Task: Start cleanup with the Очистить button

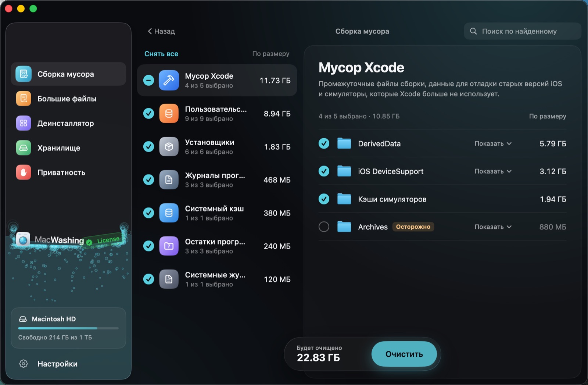Action: point(404,354)
